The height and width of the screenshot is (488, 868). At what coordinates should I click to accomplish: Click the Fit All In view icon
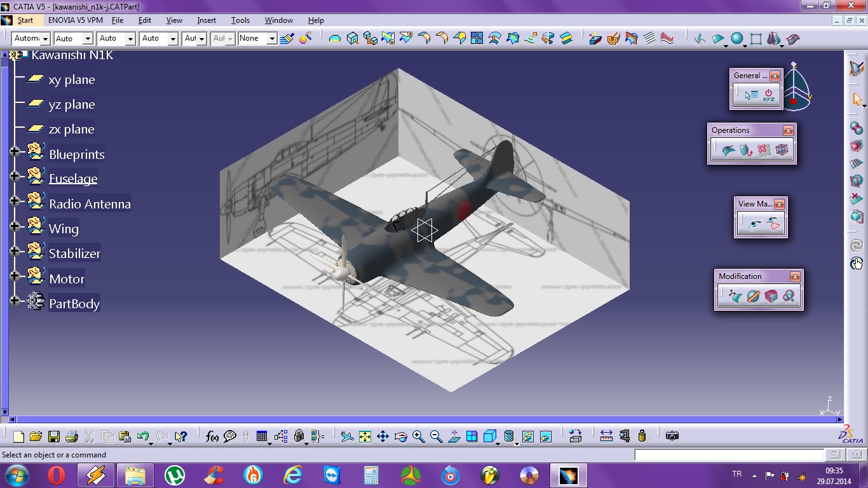pos(365,437)
